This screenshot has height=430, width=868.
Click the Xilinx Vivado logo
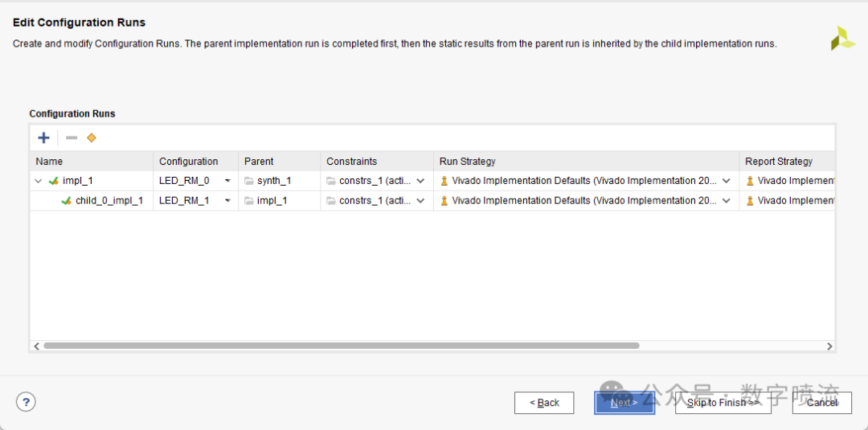point(842,38)
